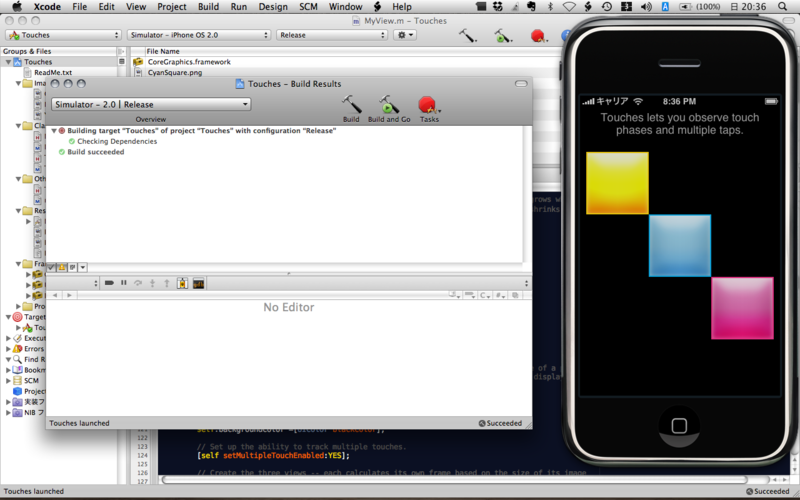Screen dimensions: 800x500
Task: Select the Checking Dependencies row
Action: tap(117, 141)
